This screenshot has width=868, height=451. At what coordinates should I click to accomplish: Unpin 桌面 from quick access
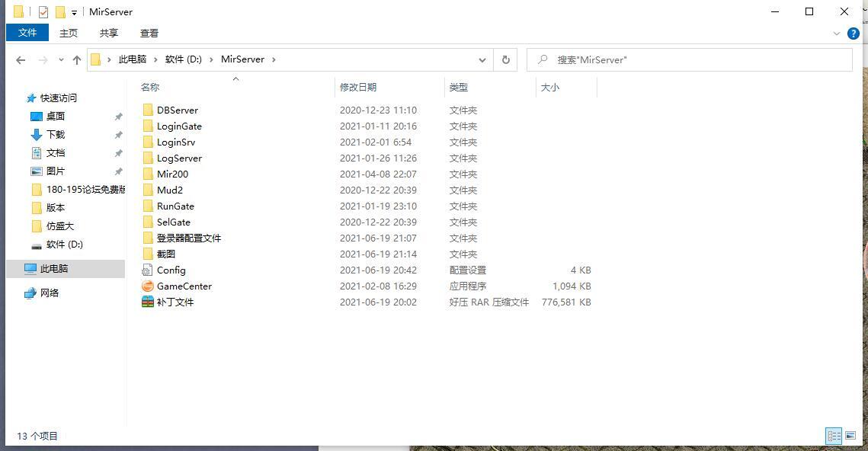tap(119, 116)
